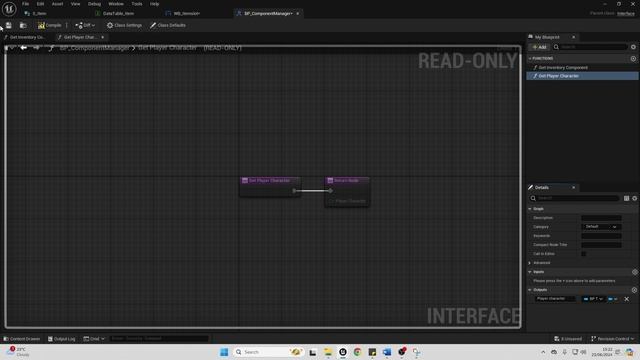This screenshot has height=360, width=640.
Task: Navigate forward in graph history
Action: point(36,48)
